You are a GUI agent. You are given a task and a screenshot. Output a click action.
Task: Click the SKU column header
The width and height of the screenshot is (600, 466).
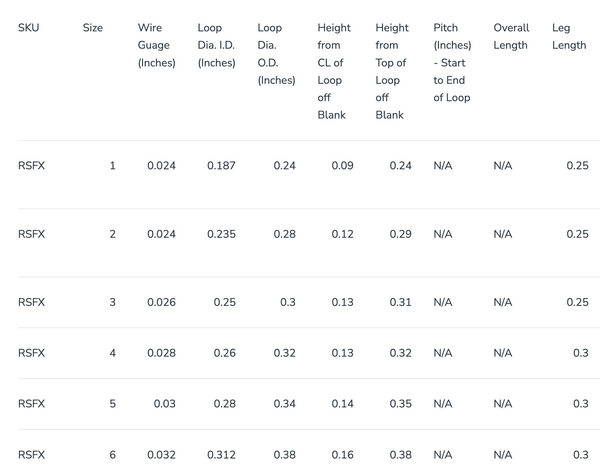click(x=28, y=28)
